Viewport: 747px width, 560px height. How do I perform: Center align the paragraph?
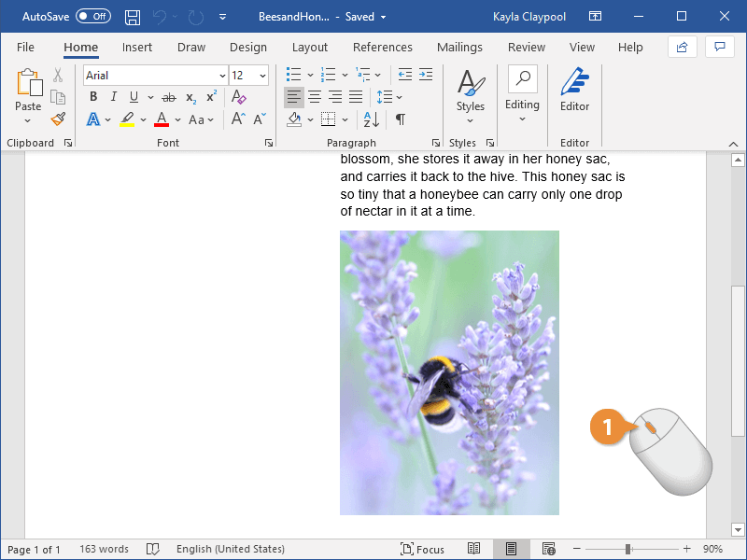(315, 97)
